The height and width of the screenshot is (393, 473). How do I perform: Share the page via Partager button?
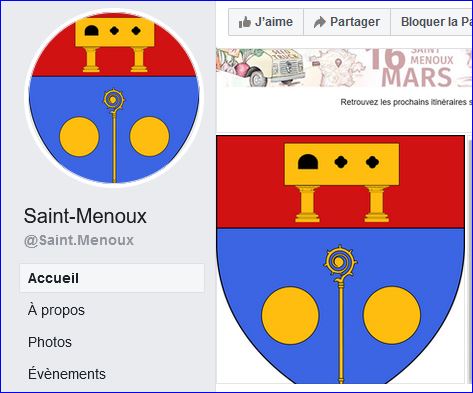[347, 22]
